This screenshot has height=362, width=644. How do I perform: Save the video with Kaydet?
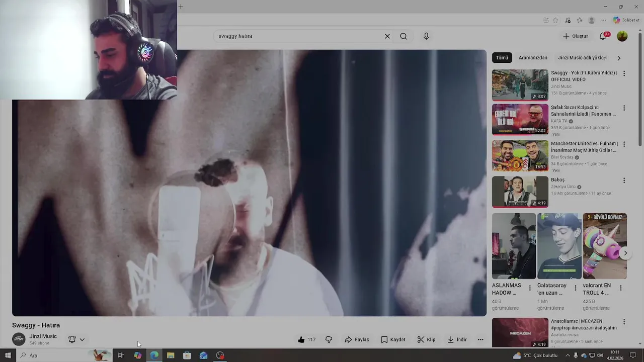point(393,339)
